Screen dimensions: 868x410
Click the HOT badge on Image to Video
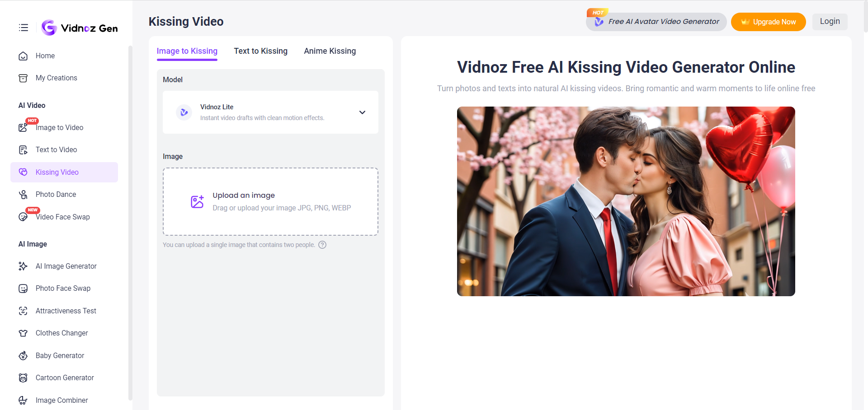point(32,121)
